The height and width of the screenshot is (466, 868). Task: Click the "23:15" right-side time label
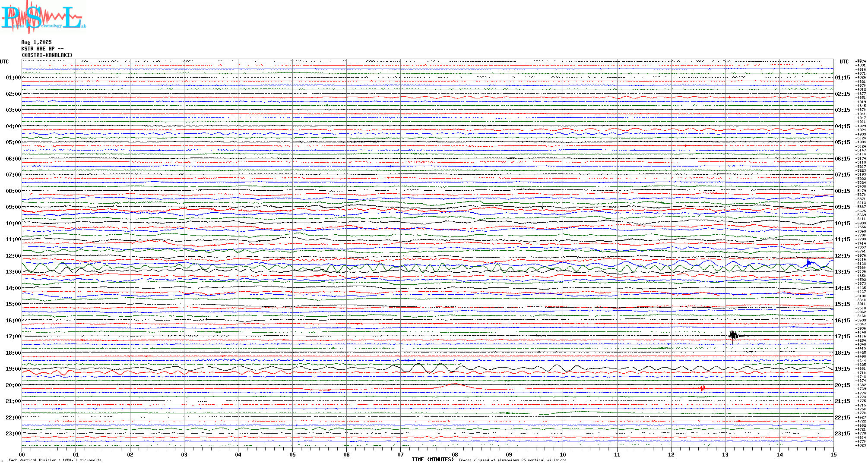[x=843, y=434]
